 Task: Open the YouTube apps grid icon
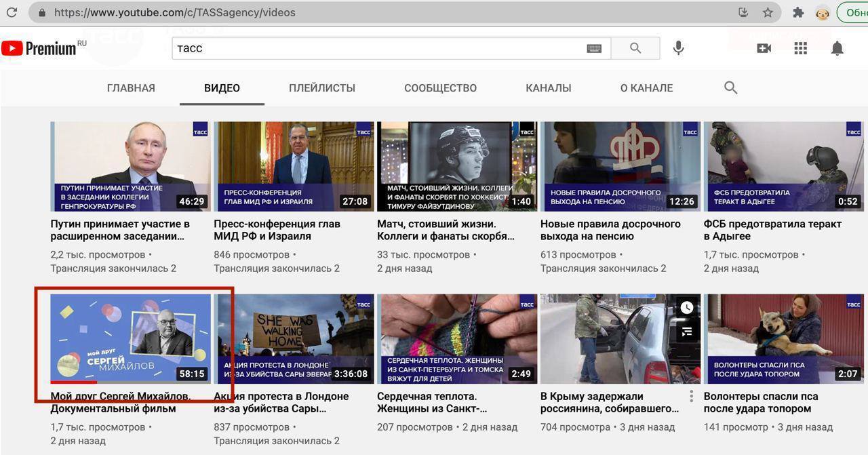tap(801, 48)
